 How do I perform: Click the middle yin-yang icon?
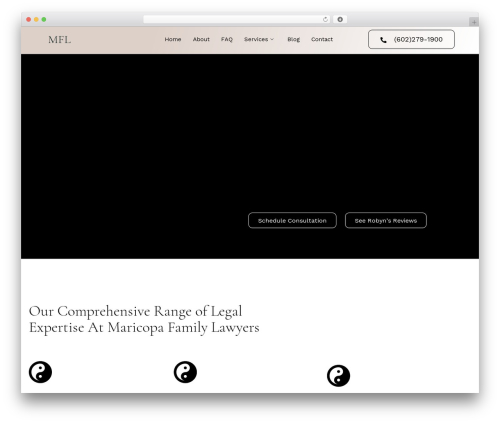185,372
